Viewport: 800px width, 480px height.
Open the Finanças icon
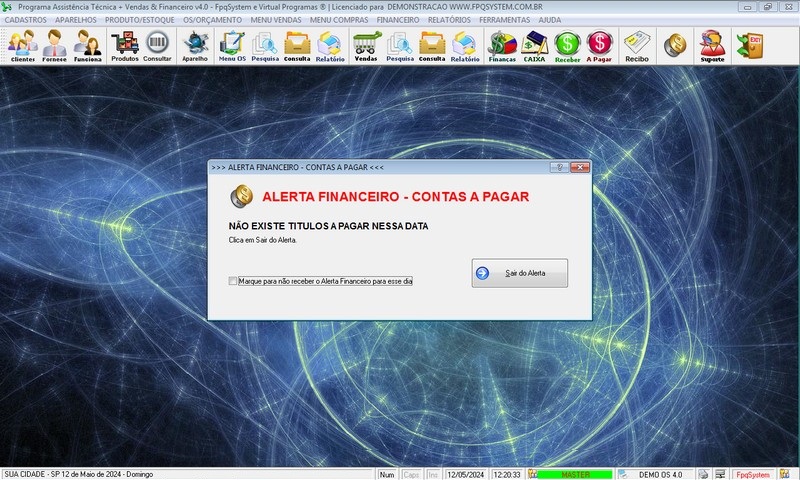coord(502,45)
